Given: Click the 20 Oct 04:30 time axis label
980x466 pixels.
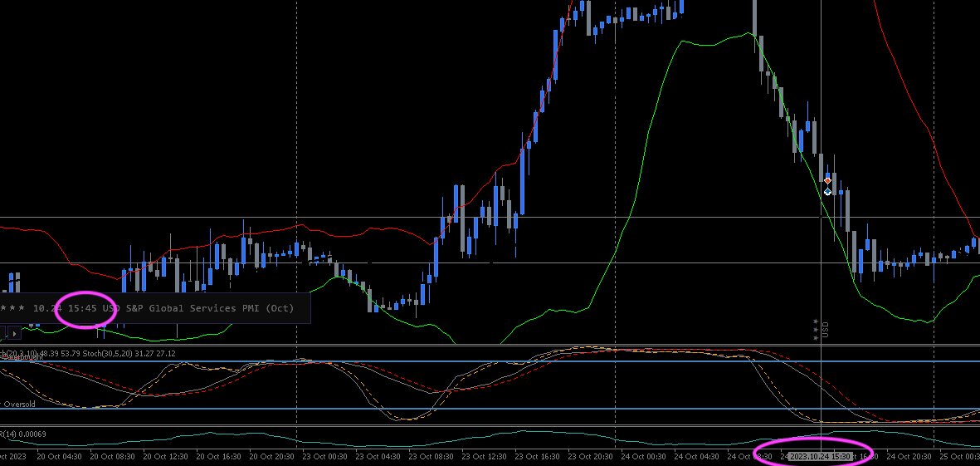Looking at the screenshot, I should coord(59,457).
